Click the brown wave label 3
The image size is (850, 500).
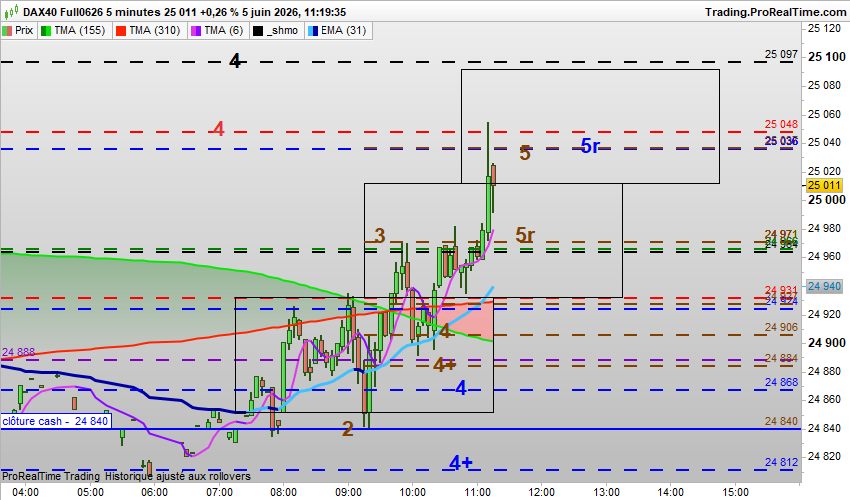coord(379,235)
